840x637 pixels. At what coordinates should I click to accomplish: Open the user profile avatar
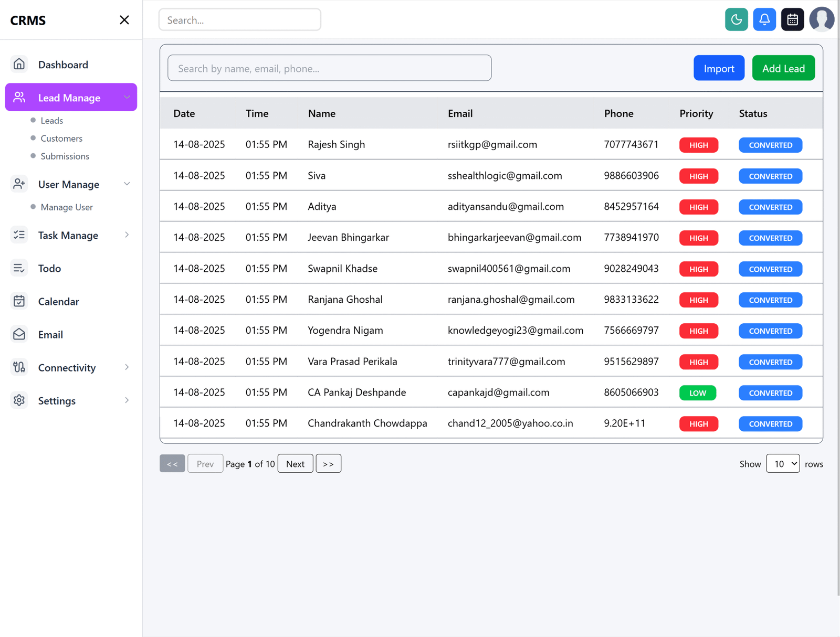click(x=822, y=19)
